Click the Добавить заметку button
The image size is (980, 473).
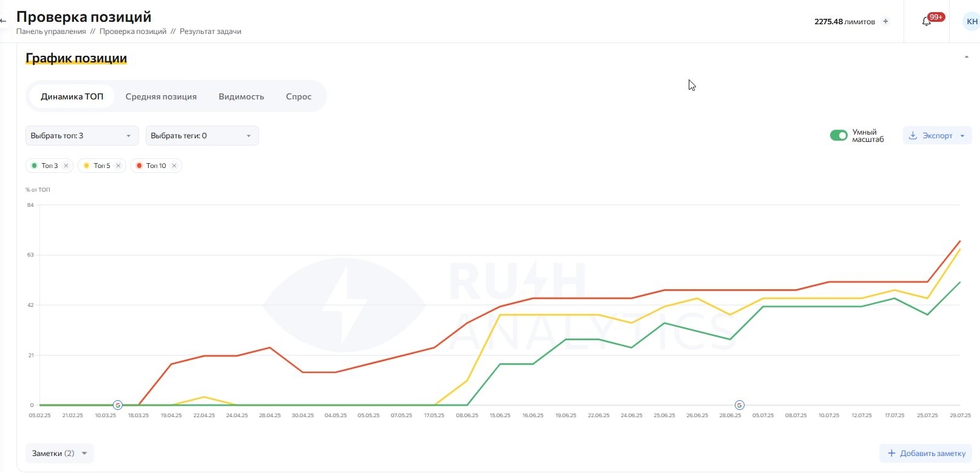tap(926, 453)
